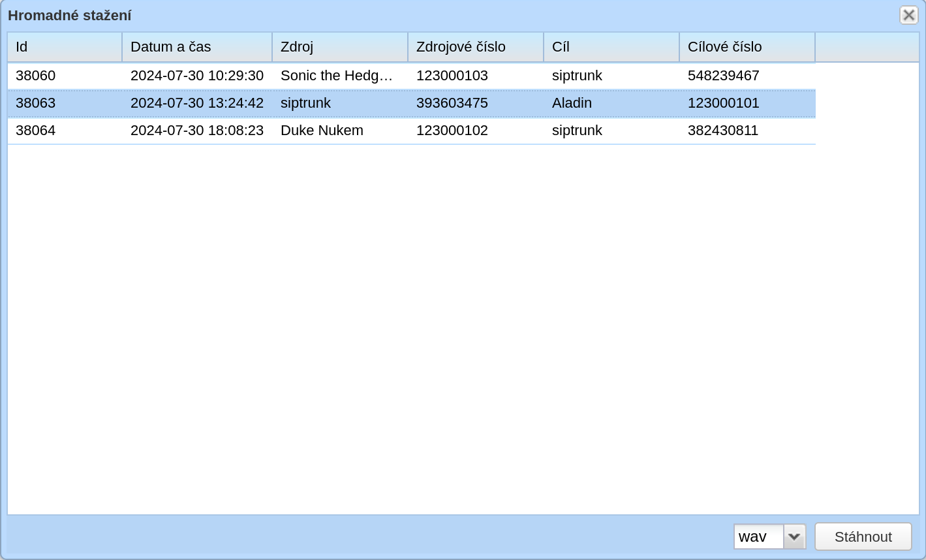Click the Zdroj column header
This screenshot has height=560, width=926.
[x=340, y=47]
